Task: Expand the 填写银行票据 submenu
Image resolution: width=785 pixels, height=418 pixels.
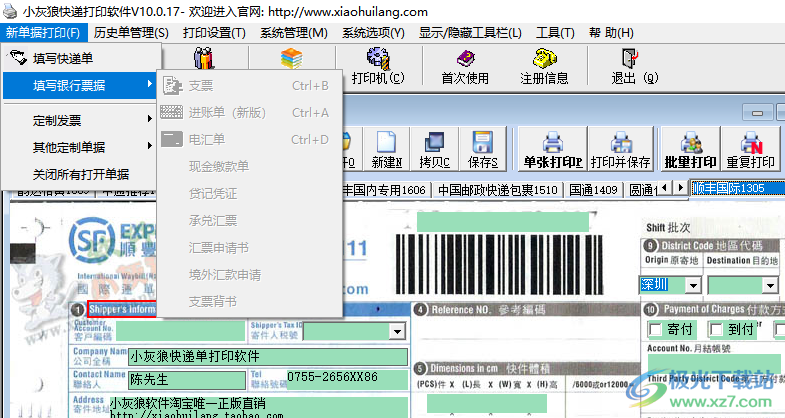Action: pos(81,86)
